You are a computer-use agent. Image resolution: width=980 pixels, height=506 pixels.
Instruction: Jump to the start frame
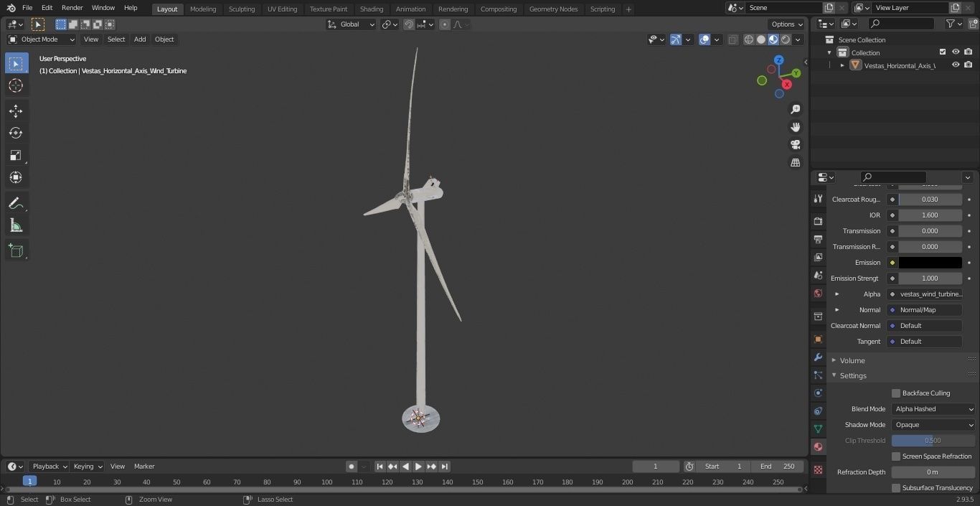point(380,467)
